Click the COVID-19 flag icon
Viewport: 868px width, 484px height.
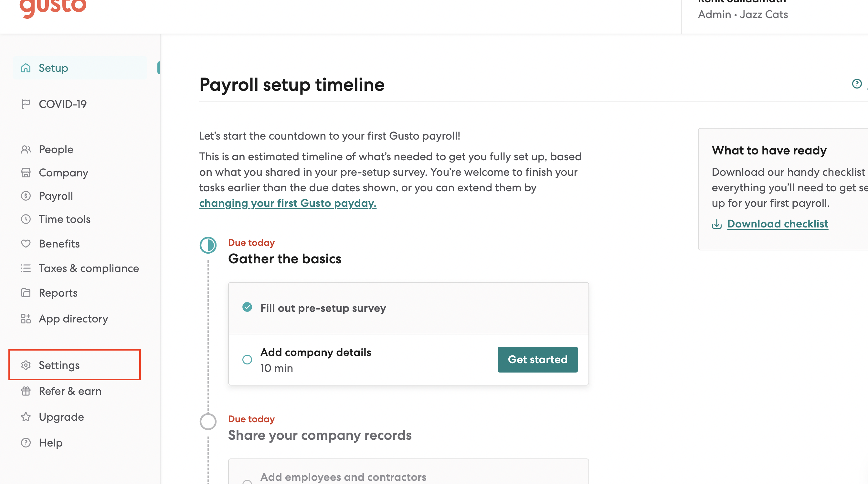click(26, 104)
